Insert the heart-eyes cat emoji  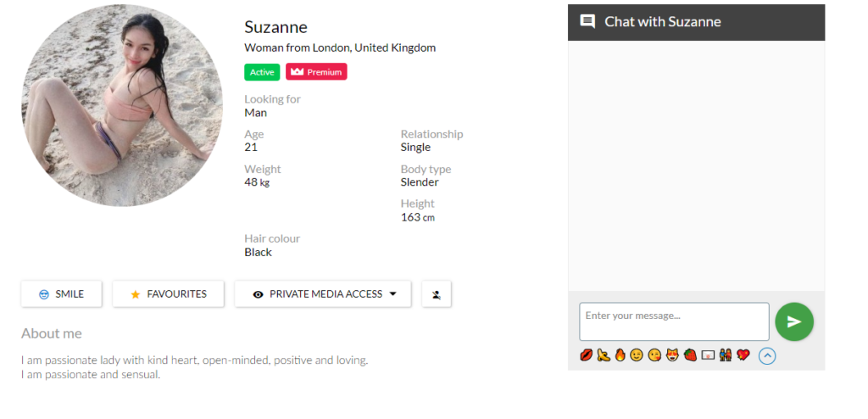tap(672, 355)
